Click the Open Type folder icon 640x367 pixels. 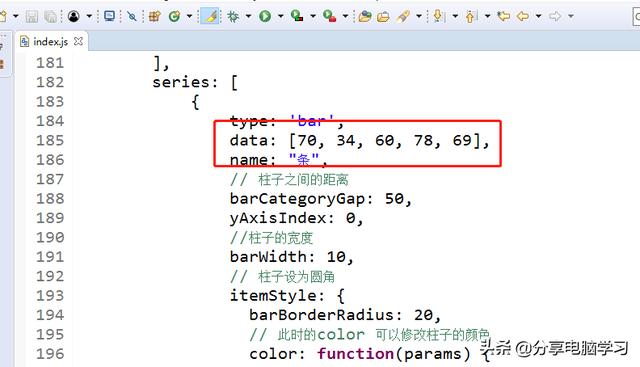click(x=364, y=16)
